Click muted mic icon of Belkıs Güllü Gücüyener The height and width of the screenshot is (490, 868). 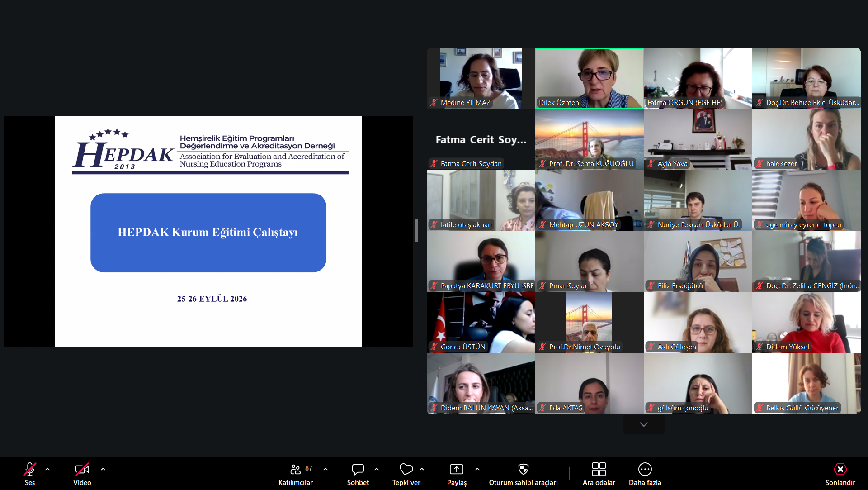[759, 408]
